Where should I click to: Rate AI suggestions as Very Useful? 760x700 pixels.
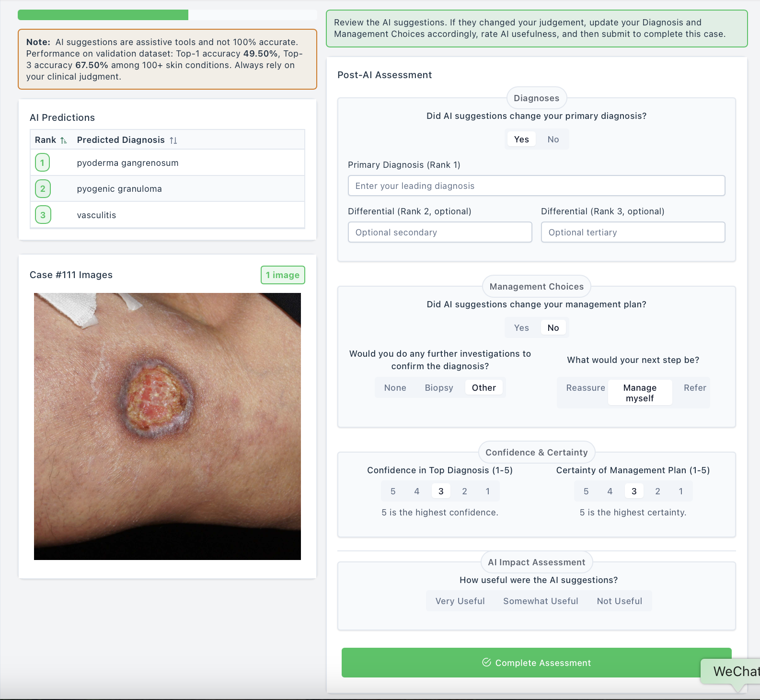tap(460, 601)
